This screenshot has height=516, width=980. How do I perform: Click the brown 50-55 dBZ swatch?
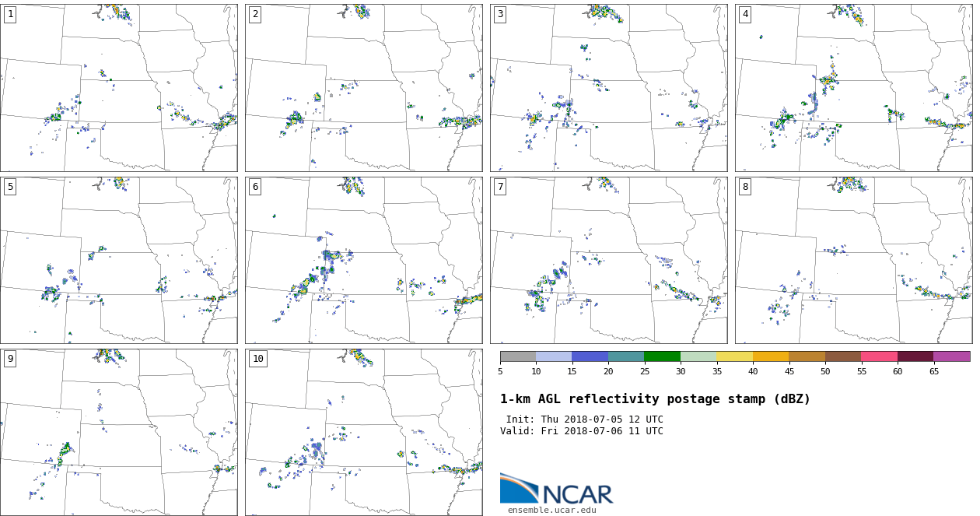[843, 356]
